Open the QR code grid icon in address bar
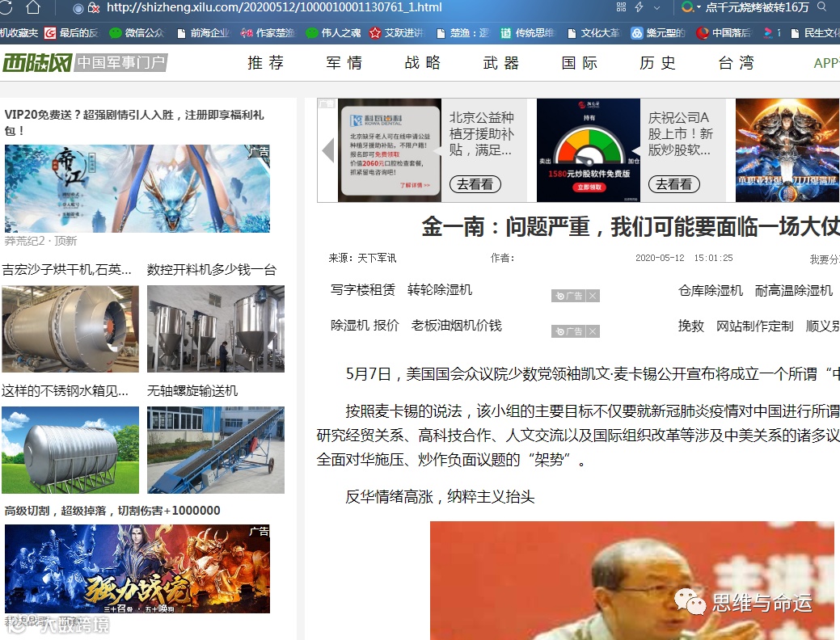Viewport: 840px width, 640px height. click(x=622, y=7)
